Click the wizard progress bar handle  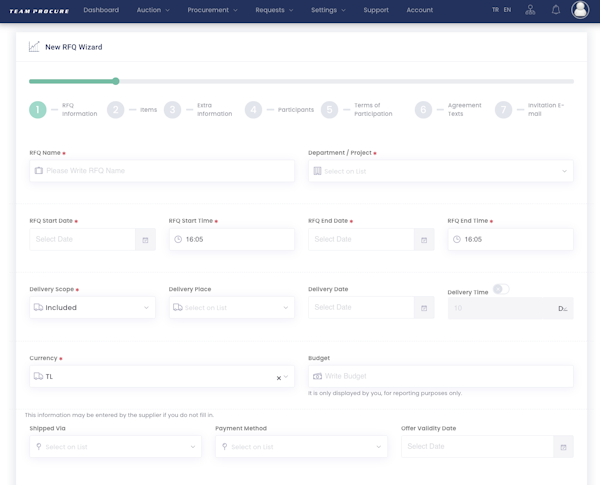pos(116,81)
